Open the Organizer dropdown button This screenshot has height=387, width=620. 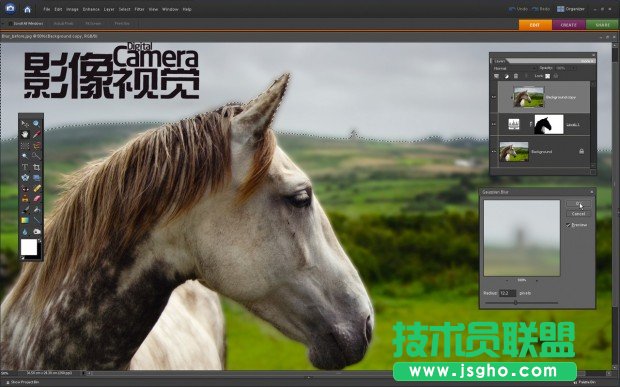coord(571,9)
